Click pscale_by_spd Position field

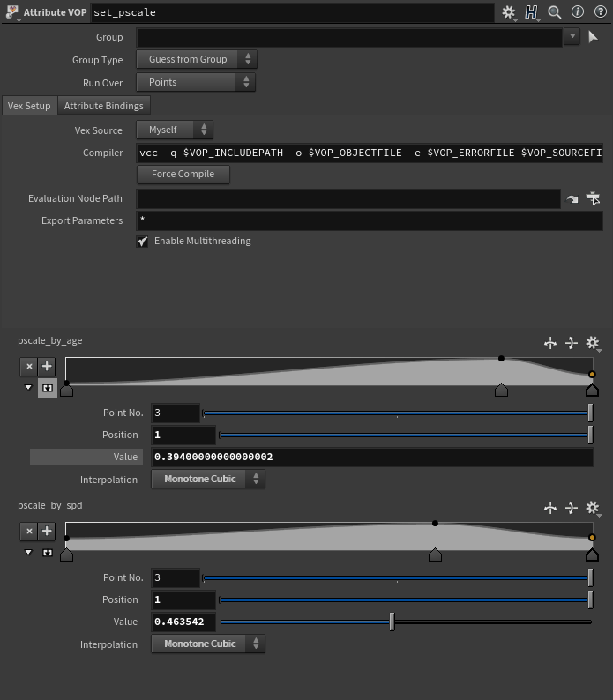[183, 599]
